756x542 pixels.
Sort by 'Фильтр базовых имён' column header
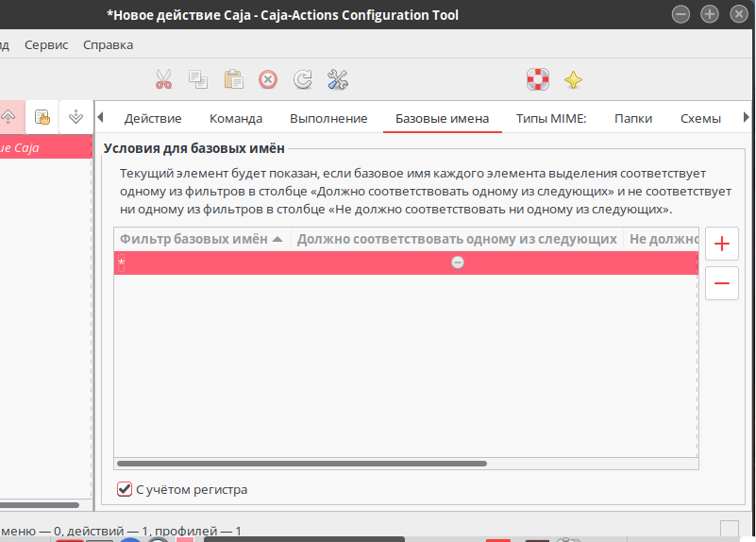202,239
